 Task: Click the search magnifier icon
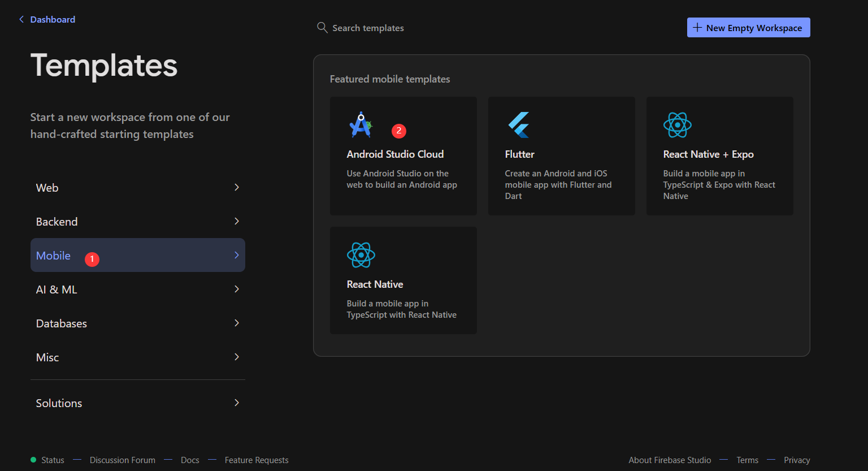pos(322,28)
